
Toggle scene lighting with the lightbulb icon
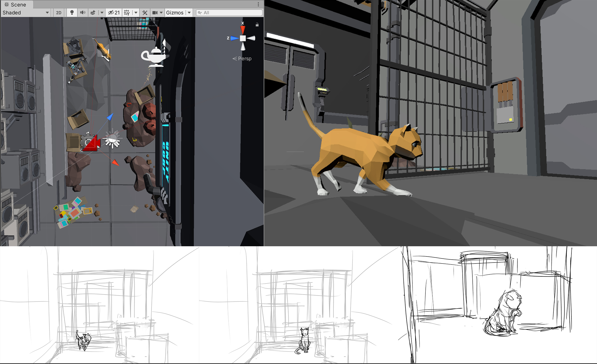pyautogui.click(x=72, y=13)
